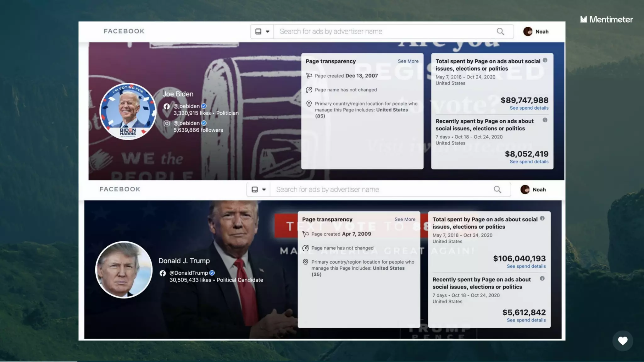Open See spend details under $5,612,842

coord(526,320)
